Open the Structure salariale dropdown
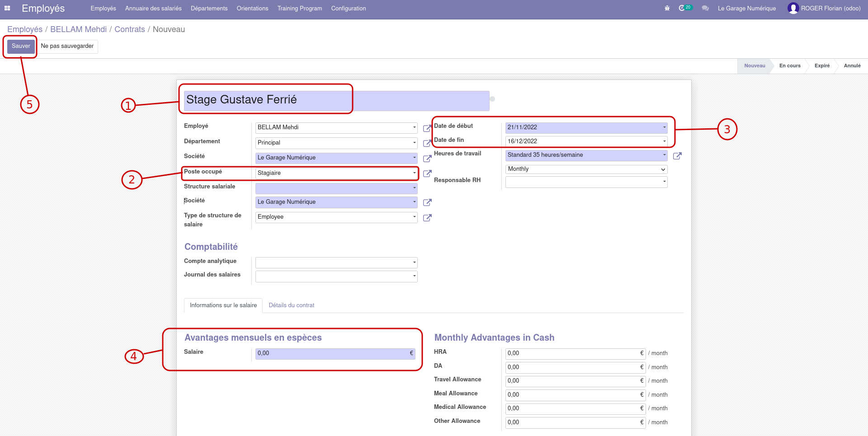Screen dimensions: 868x436 336,188
